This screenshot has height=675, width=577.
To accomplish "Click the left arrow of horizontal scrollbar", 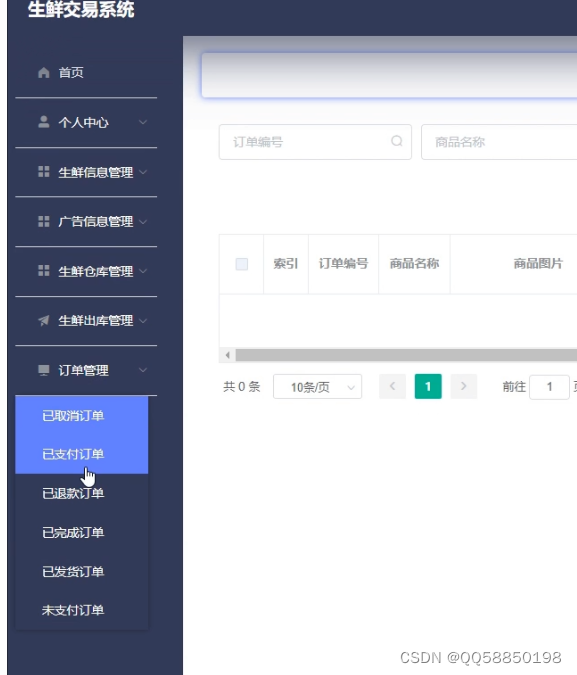I will (x=227, y=355).
